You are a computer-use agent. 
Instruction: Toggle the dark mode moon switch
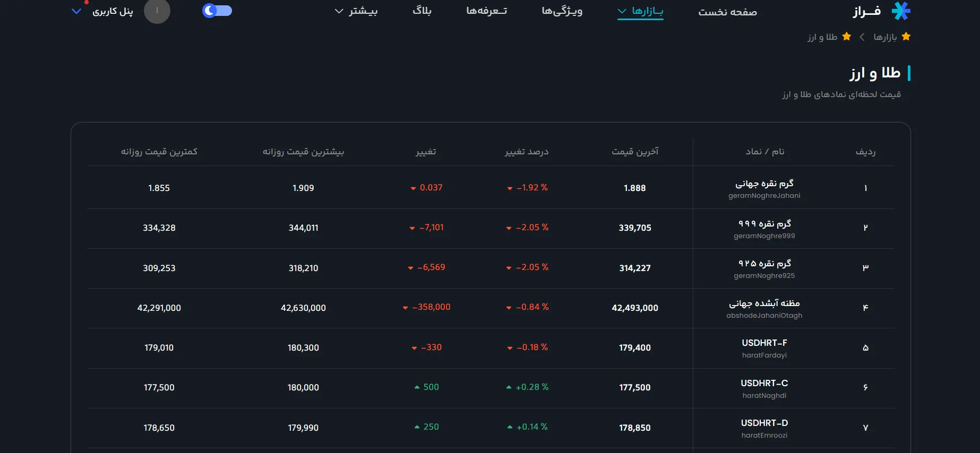[x=217, y=11]
